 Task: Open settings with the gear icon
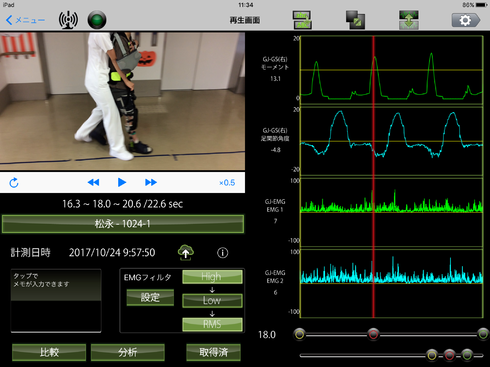tap(466, 20)
